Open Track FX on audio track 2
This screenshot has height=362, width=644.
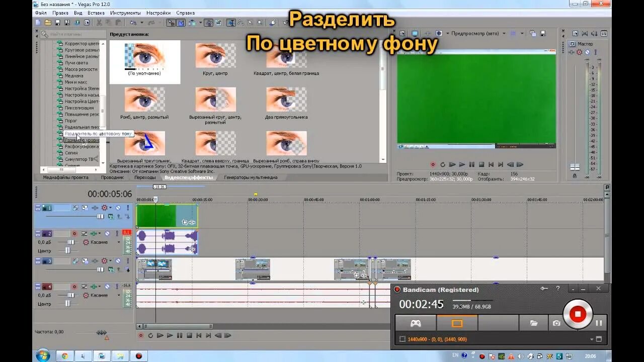[93, 234]
